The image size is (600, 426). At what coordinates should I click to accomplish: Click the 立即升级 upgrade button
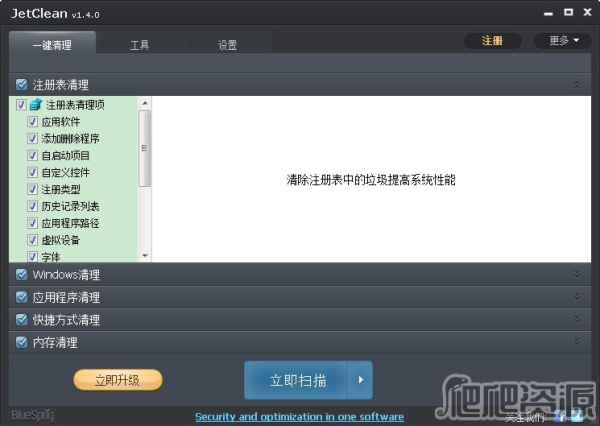[117, 380]
